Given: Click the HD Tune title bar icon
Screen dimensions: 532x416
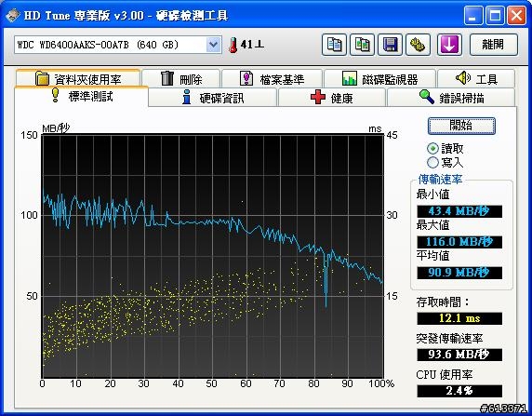Looking at the screenshot, I should pyautogui.click(x=12, y=15).
